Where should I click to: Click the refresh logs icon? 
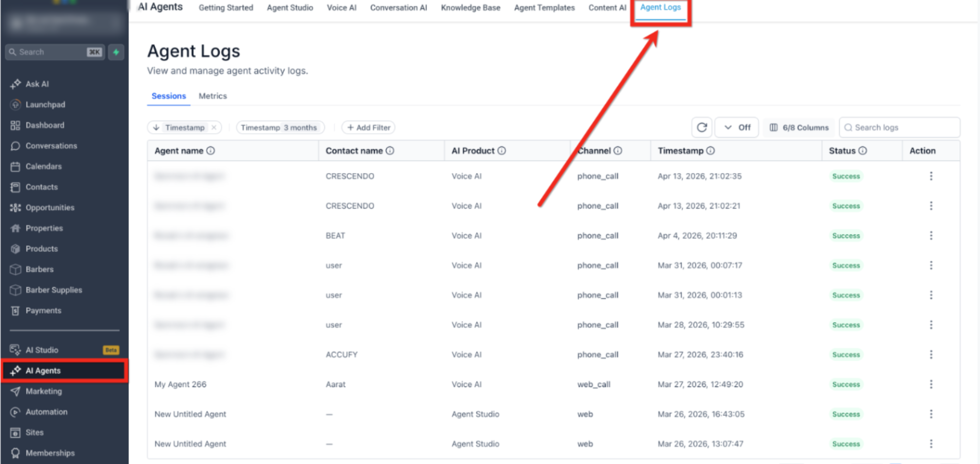click(702, 127)
